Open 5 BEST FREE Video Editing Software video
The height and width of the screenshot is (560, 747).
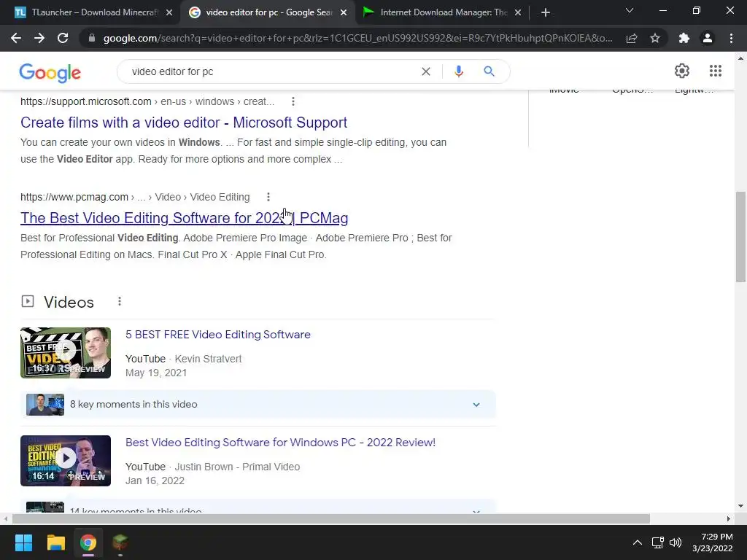point(217,335)
